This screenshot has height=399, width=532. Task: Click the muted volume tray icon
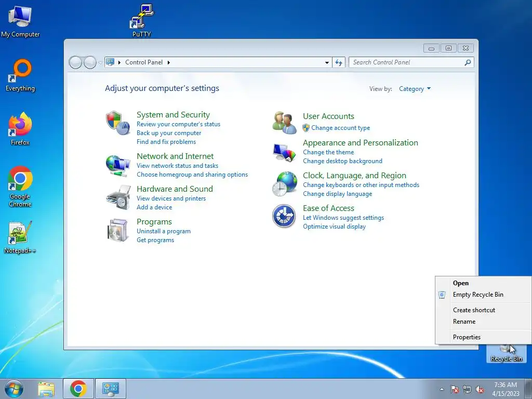[x=480, y=390]
